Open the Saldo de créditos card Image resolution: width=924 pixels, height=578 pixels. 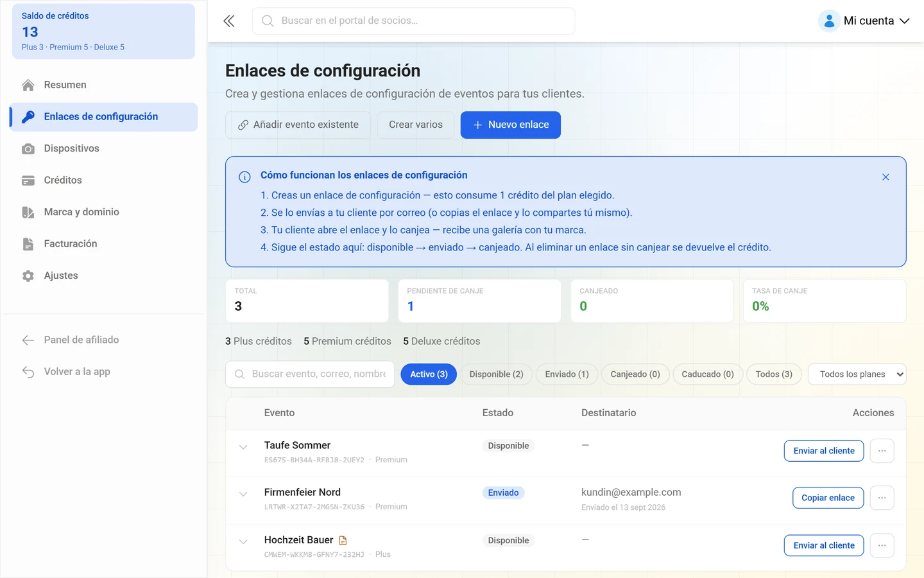click(x=104, y=31)
